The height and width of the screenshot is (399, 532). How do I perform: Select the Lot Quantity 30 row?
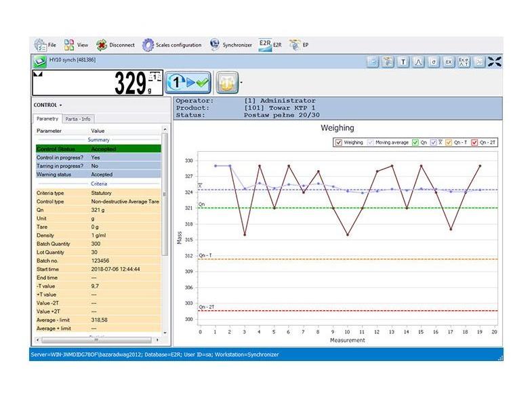(x=98, y=252)
